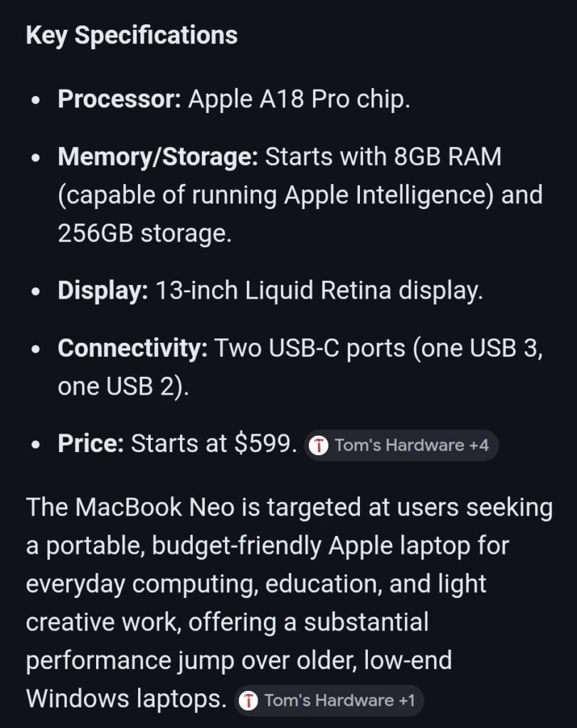
Task: Click the "Windows laptops" text
Action: (125, 699)
